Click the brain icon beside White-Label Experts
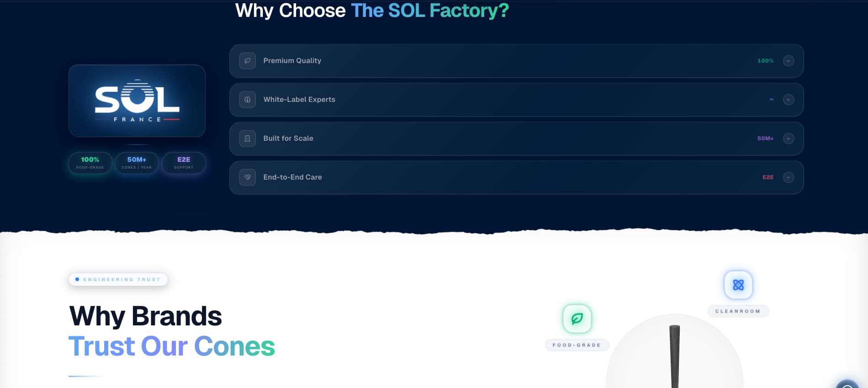Image resolution: width=868 pixels, height=388 pixels. pos(247,100)
